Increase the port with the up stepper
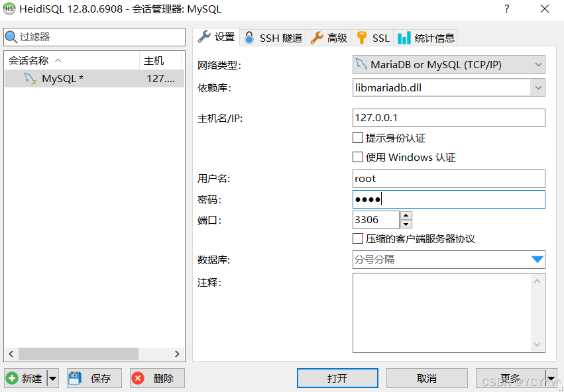 click(406, 215)
